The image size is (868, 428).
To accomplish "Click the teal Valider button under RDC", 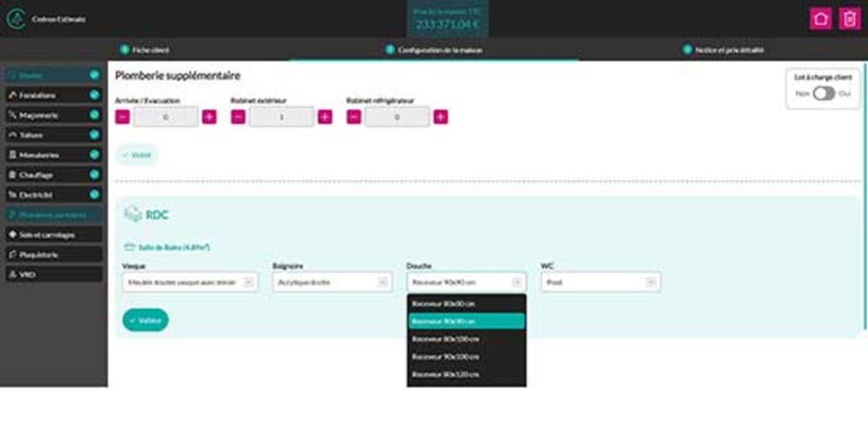I will point(146,320).
